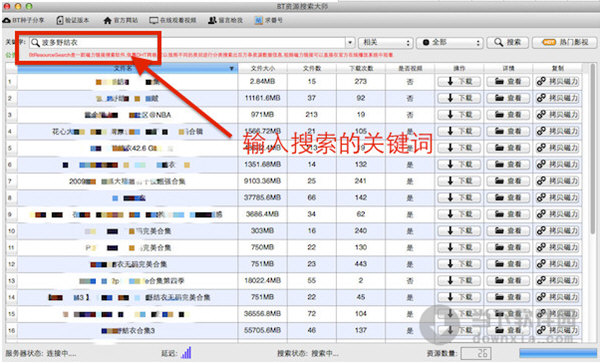600x363 pixels.
Task: Download the 971MB result in row 3
Action: (x=459, y=114)
